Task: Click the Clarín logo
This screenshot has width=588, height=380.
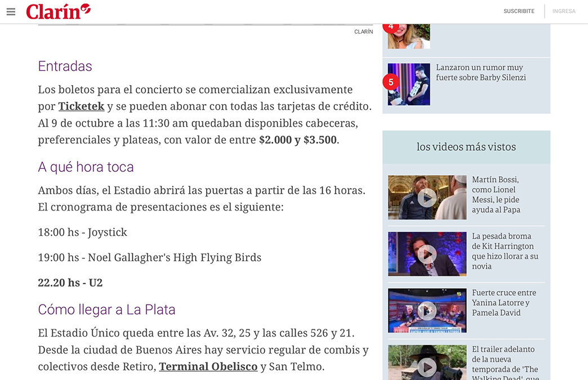Action: 58,11
